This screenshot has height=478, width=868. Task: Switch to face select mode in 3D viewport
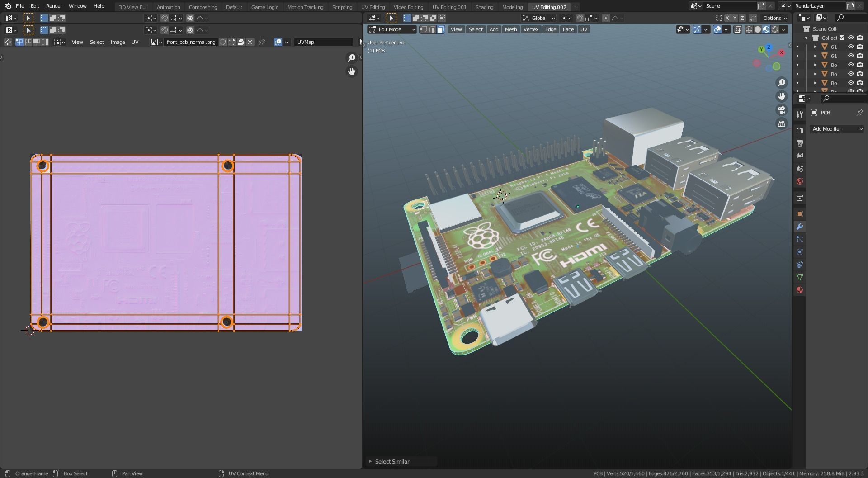[441, 29]
